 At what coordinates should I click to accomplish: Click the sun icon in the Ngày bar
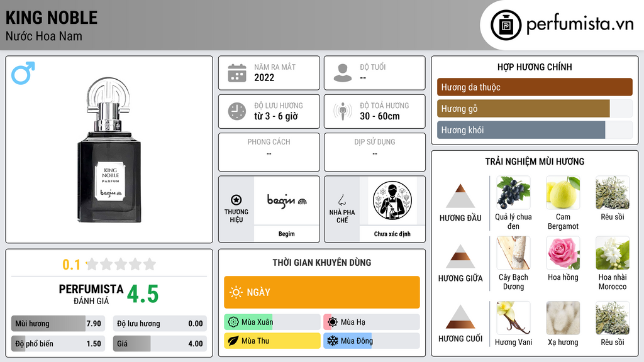(236, 292)
